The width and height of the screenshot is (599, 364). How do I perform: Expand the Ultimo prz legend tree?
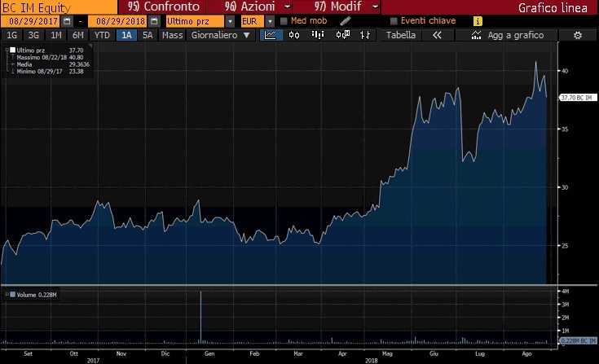click(7, 50)
